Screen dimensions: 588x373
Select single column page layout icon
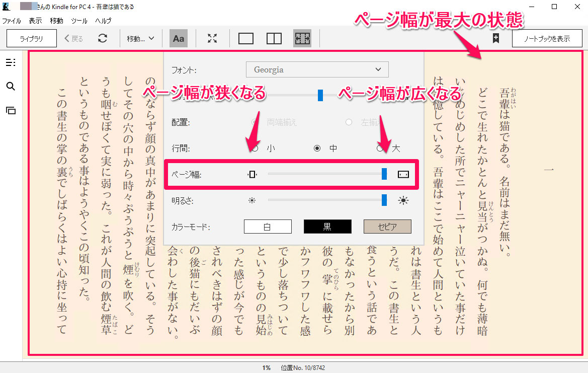pyautogui.click(x=246, y=38)
